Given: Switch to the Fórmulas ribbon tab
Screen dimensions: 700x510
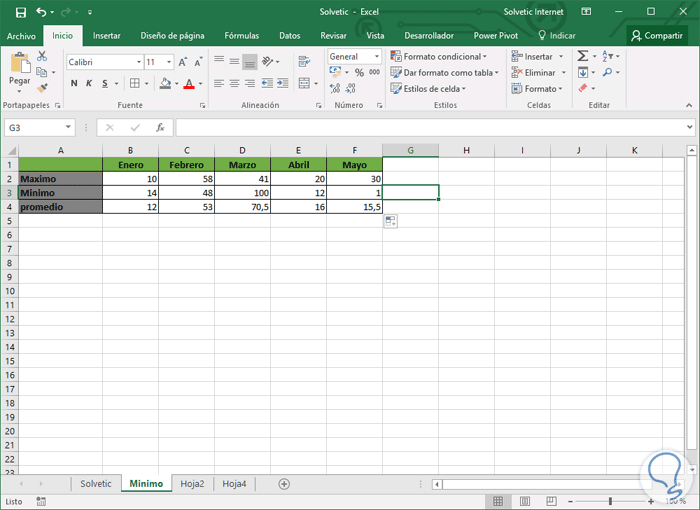Looking at the screenshot, I should pyautogui.click(x=242, y=36).
